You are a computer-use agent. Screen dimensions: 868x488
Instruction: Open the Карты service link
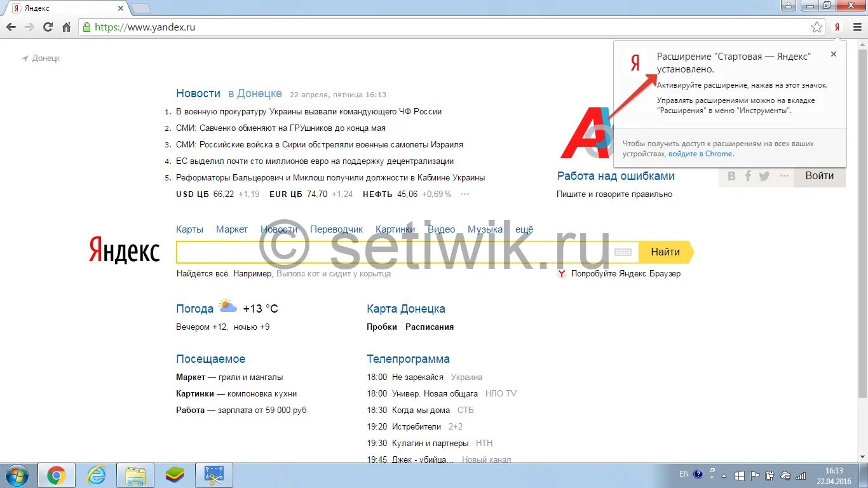click(x=189, y=229)
